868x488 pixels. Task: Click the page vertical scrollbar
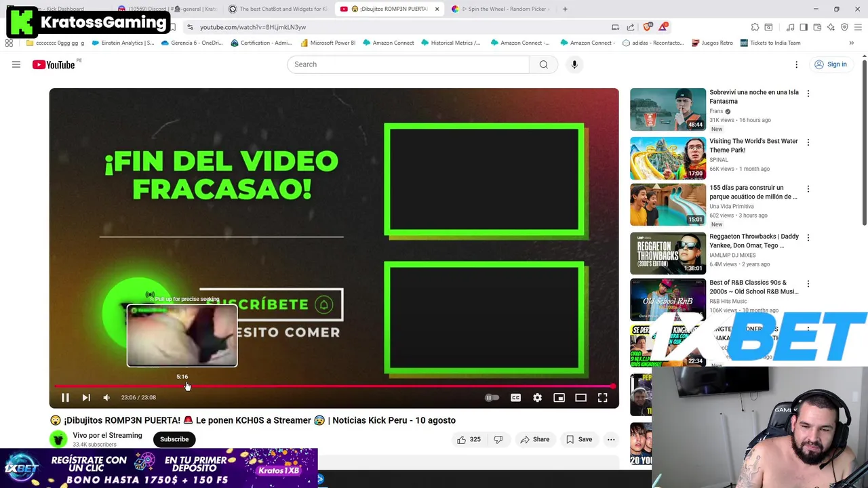(864, 142)
